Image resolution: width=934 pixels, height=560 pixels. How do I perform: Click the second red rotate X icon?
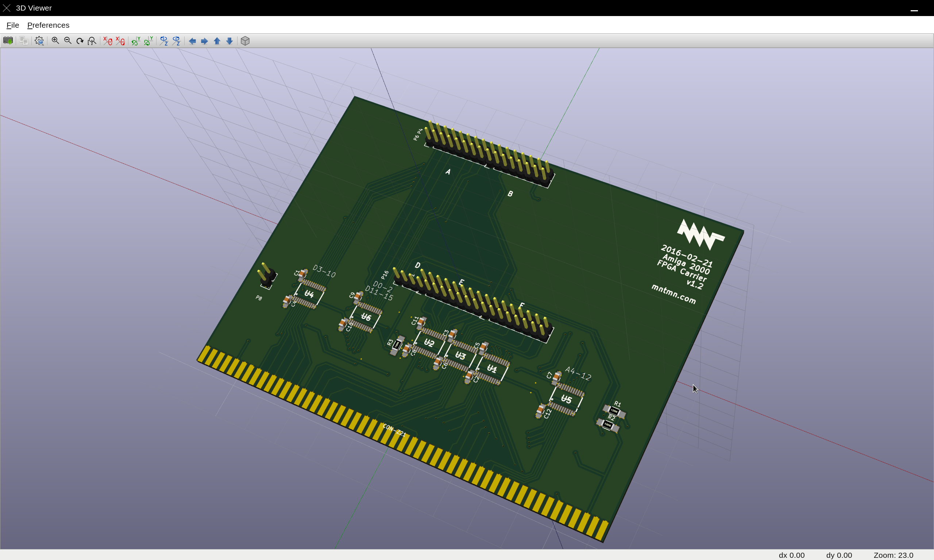tap(120, 41)
